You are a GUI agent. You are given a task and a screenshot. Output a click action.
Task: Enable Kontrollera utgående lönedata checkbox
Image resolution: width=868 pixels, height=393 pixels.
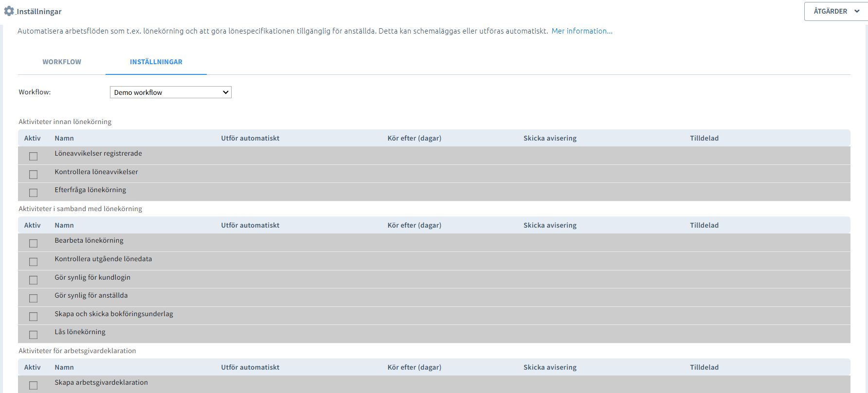[x=33, y=262]
